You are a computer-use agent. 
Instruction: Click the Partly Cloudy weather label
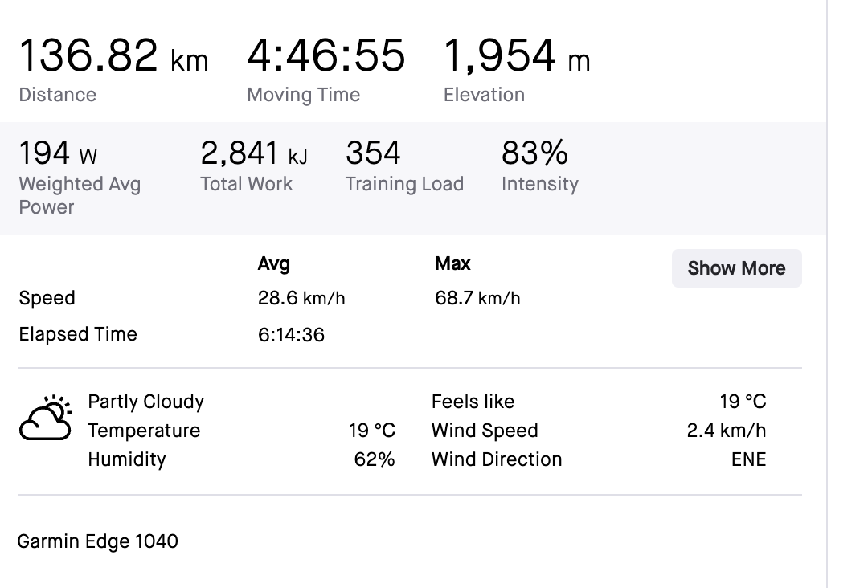145,402
